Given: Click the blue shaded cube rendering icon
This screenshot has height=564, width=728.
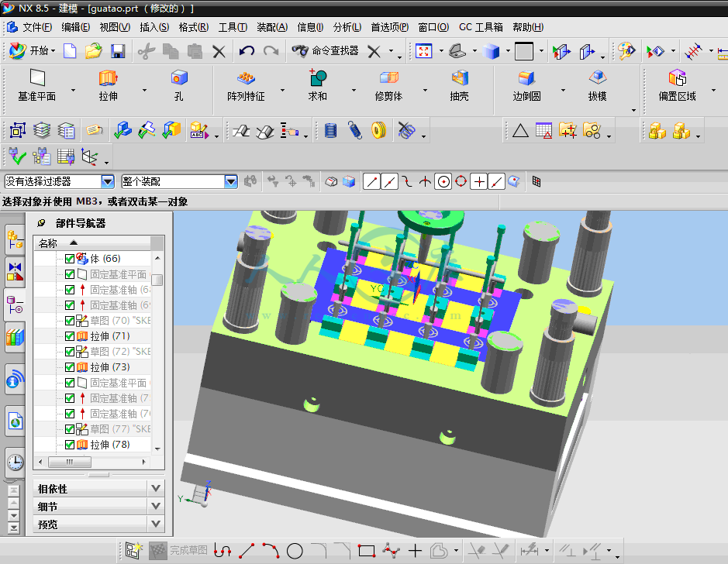Looking at the screenshot, I should point(492,50).
